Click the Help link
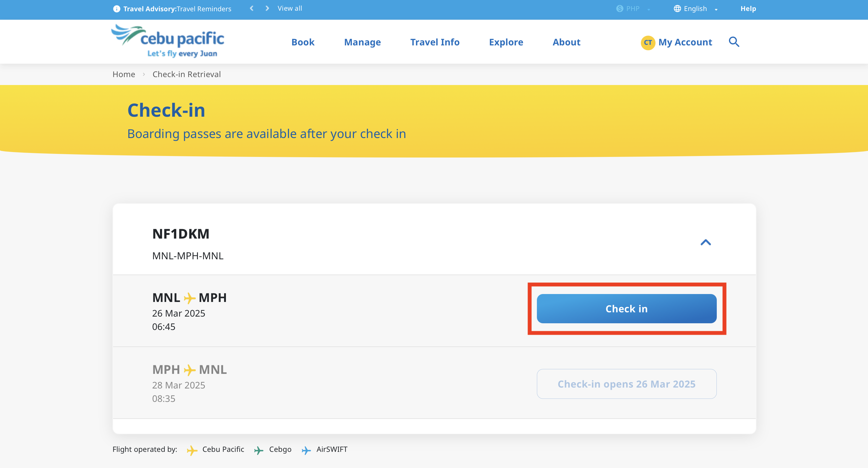868x468 pixels. 748,9
